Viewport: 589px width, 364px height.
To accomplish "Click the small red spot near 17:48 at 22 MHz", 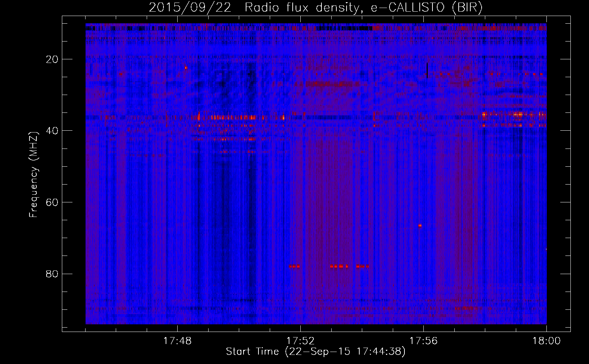I will [x=186, y=67].
